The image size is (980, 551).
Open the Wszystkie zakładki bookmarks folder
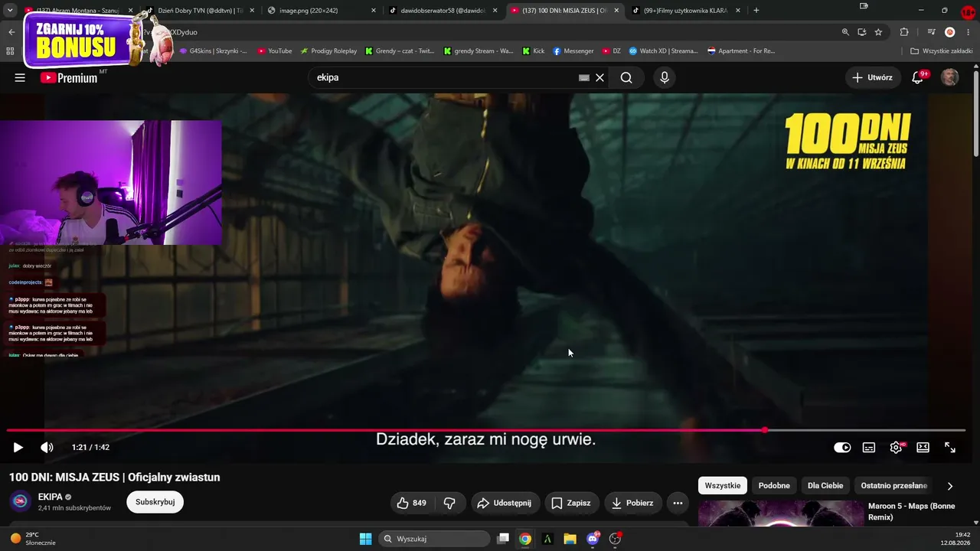[x=942, y=51]
